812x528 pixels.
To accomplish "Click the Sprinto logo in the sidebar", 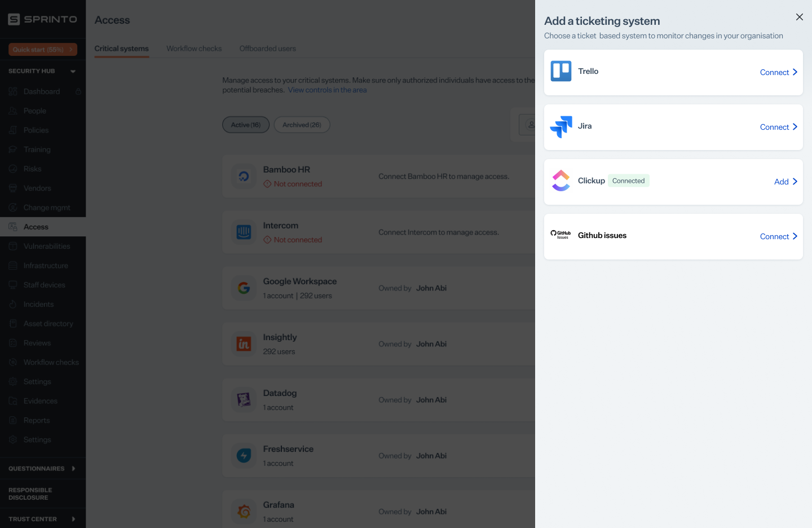I will pyautogui.click(x=43, y=19).
